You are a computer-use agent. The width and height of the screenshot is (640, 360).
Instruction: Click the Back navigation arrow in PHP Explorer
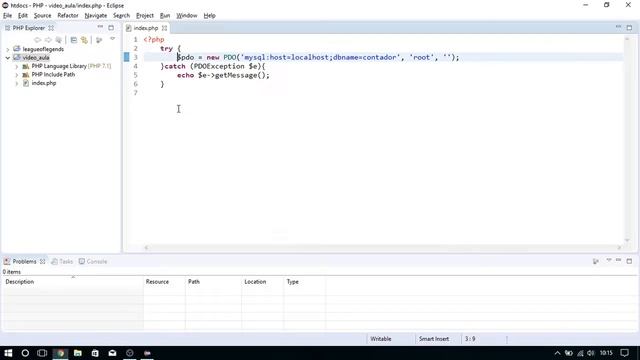38,40
